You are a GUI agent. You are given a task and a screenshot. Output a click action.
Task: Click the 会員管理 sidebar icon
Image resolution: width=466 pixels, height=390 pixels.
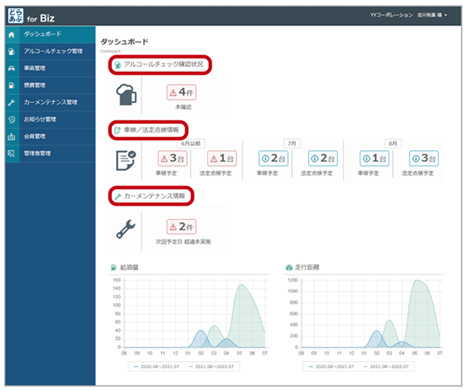[x=11, y=136]
